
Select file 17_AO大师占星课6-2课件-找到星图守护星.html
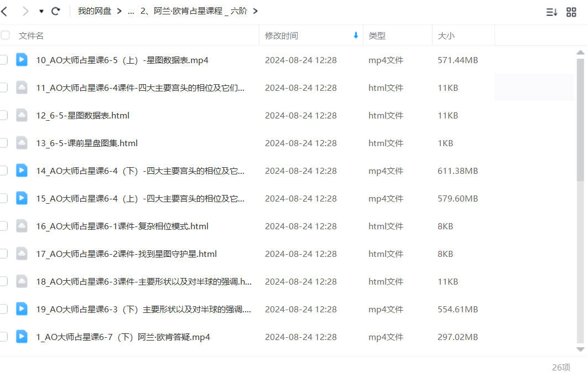click(x=126, y=254)
